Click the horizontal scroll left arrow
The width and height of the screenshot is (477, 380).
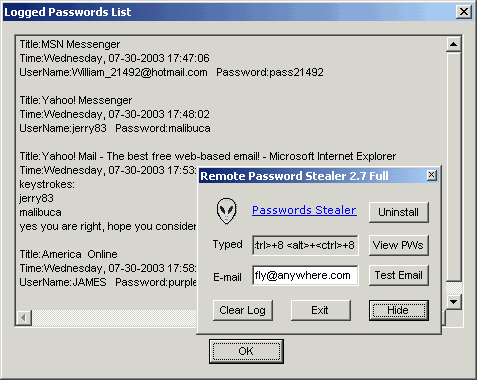[24, 318]
